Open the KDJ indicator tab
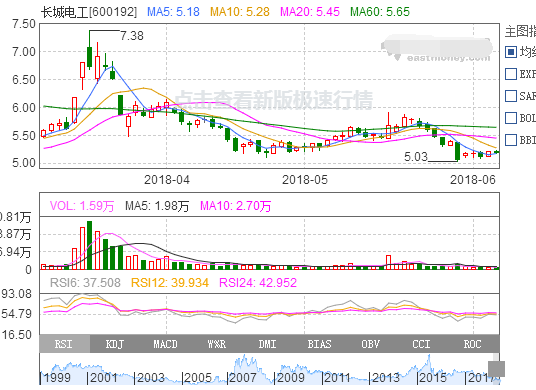The height and width of the screenshot is (390, 536). [115, 344]
